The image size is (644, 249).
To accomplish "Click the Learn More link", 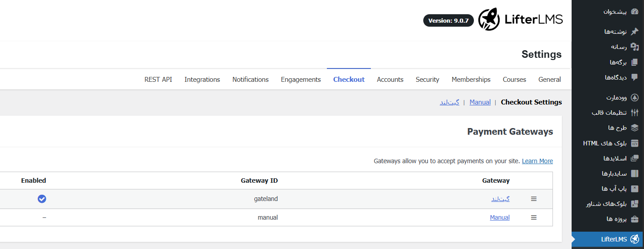I will 537,161.
